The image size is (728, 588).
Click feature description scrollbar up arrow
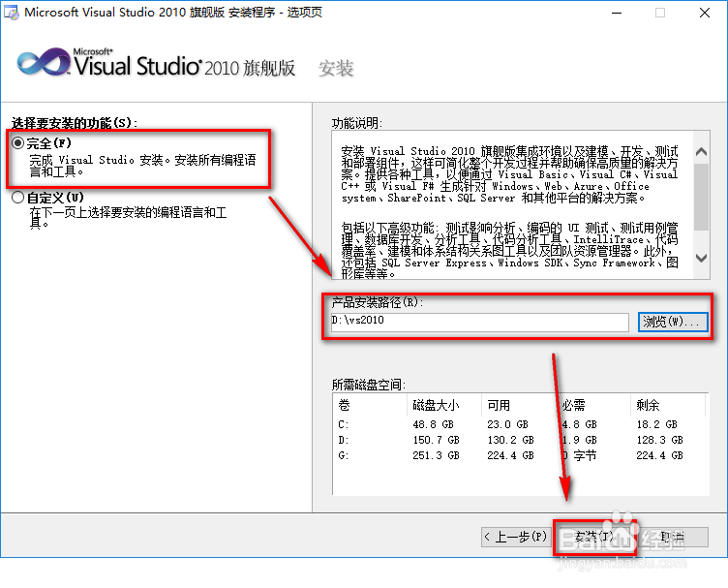click(702, 151)
